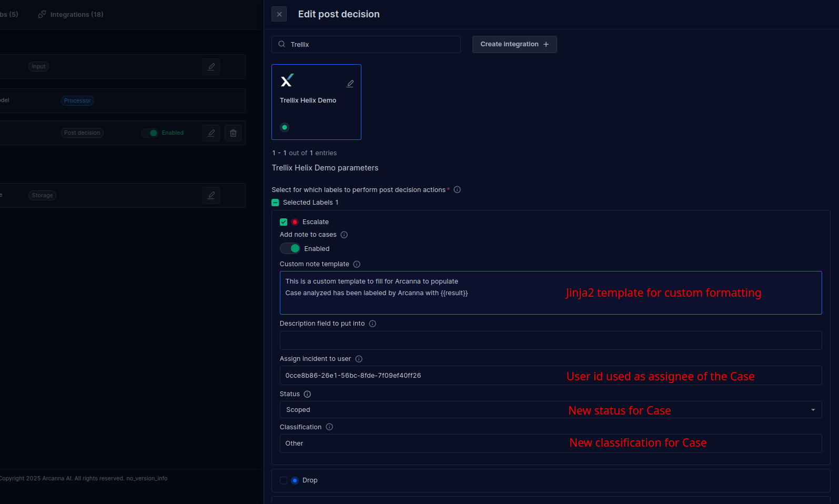Click the Trellix X logo icon
The height and width of the screenshot is (504, 839).
tap(287, 80)
